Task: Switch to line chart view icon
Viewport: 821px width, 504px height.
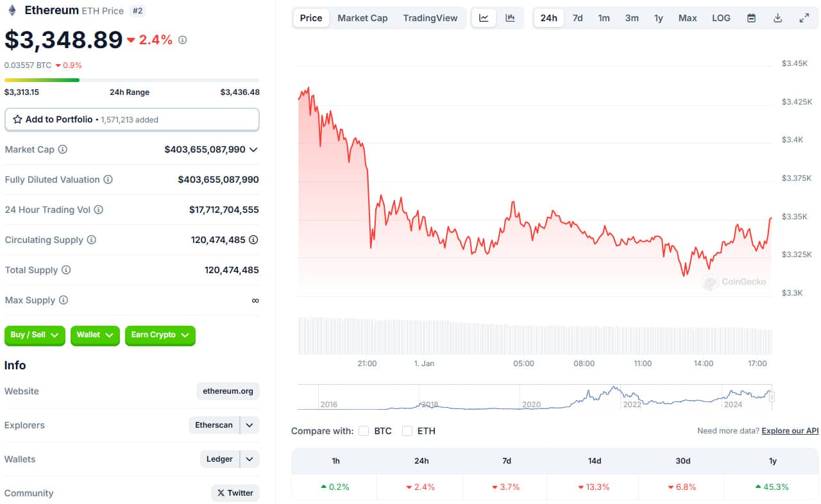Action: pos(484,18)
